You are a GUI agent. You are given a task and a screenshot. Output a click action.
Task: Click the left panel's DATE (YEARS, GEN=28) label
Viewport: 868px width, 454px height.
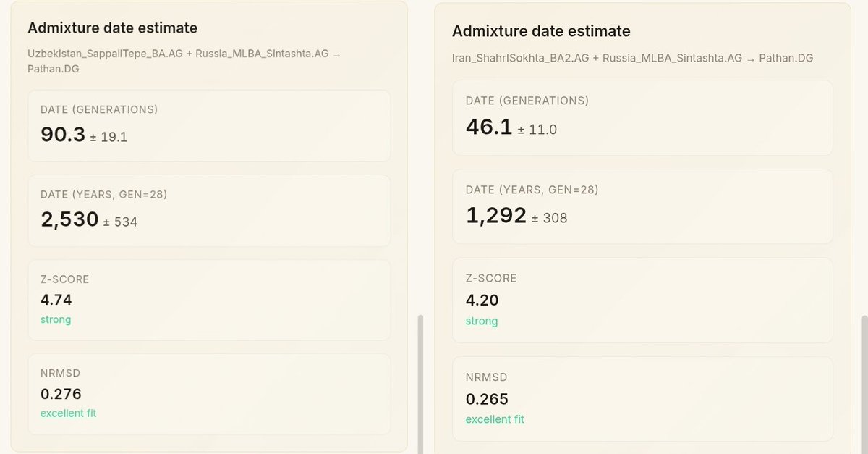coord(106,194)
